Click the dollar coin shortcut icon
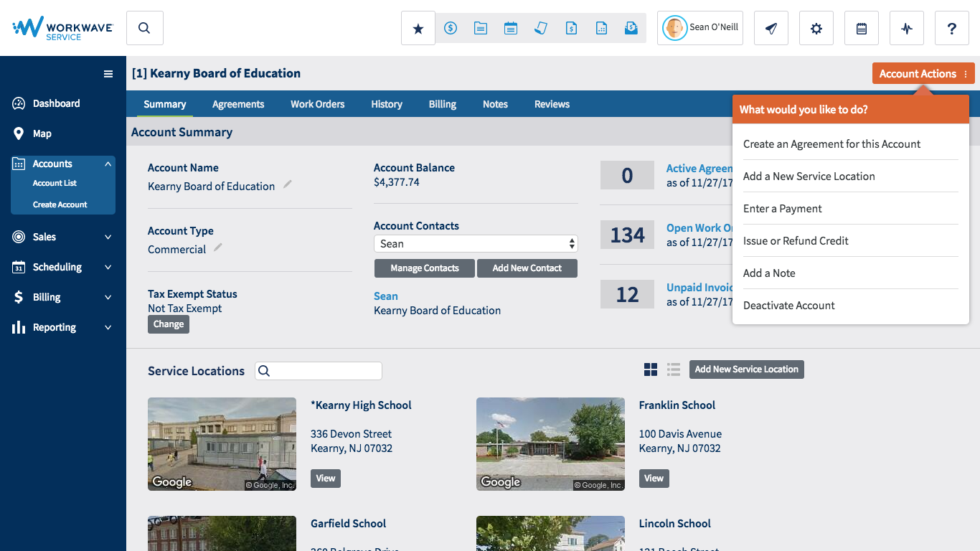The width and height of the screenshot is (980, 551). (x=451, y=29)
